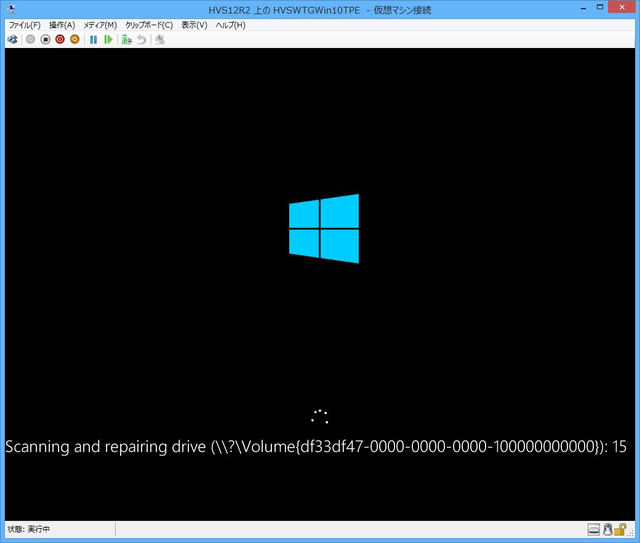
Task: Click the greyed-out Start VM icon
Action: pos(30,40)
